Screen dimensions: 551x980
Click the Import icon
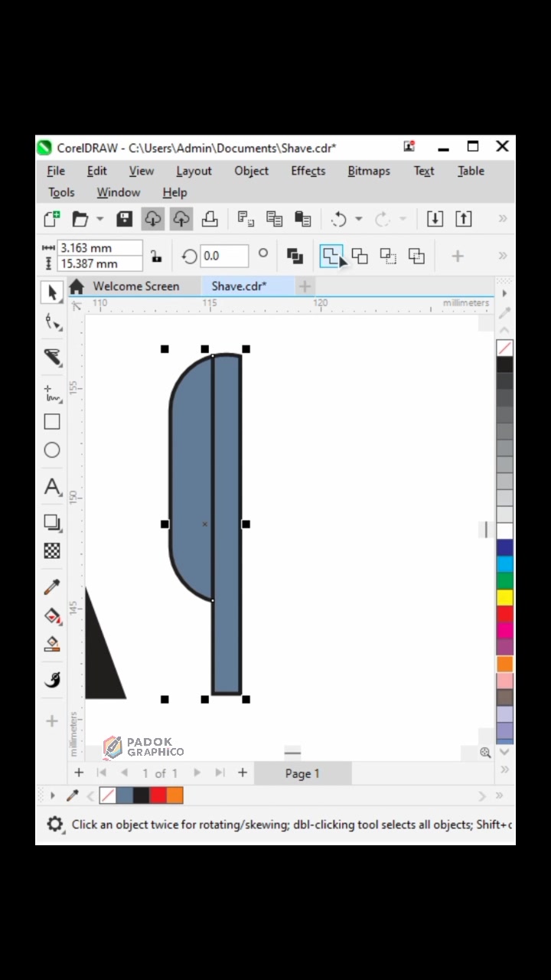click(x=435, y=219)
